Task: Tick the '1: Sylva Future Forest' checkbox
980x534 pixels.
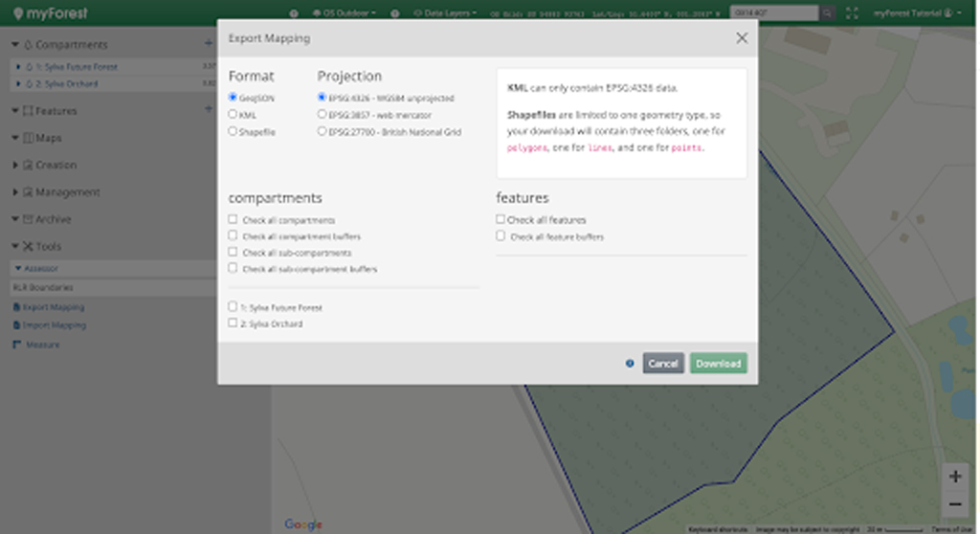Action: (233, 307)
